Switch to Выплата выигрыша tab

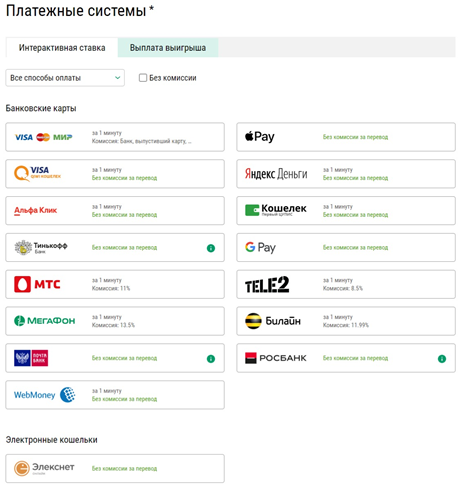[168, 48]
